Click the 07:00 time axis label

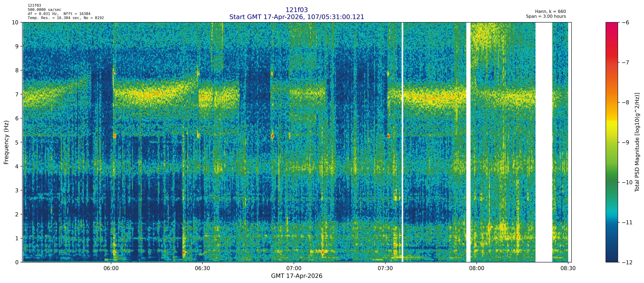click(294, 269)
